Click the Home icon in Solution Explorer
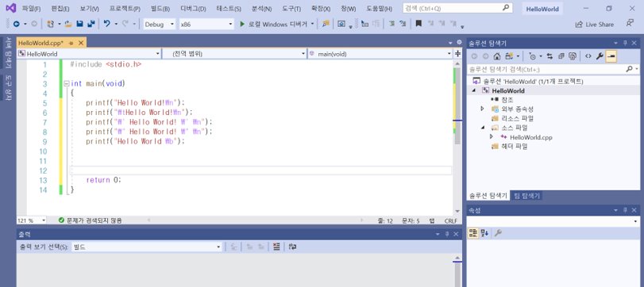The width and height of the screenshot is (644, 287). pos(497,56)
